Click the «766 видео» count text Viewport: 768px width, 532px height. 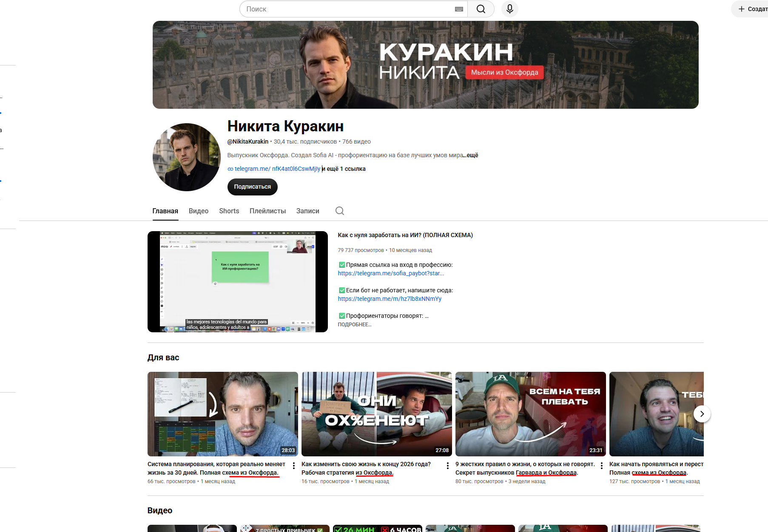(x=356, y=141)
